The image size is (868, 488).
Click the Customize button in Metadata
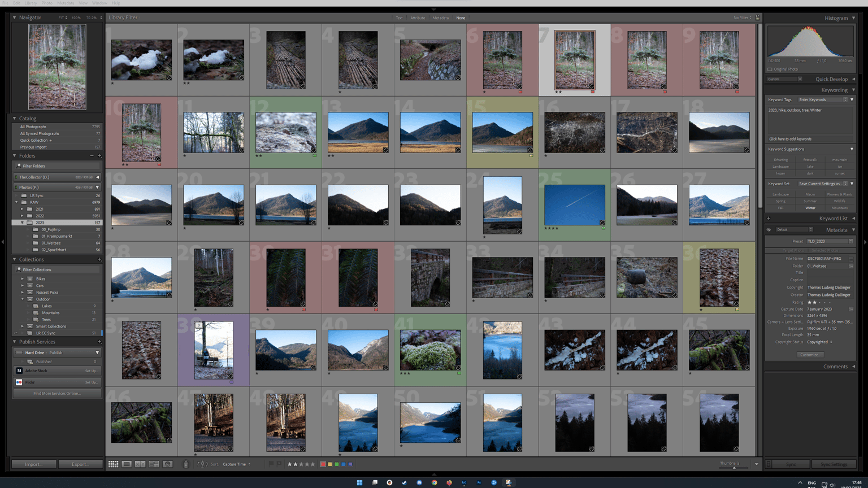click(x=810, y=355)
